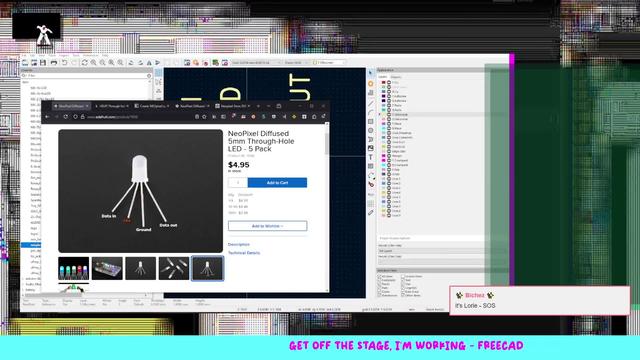Screen dimensions: 640x360
Task: Choose the Draw Arc tool
Action: pos(371,112)
